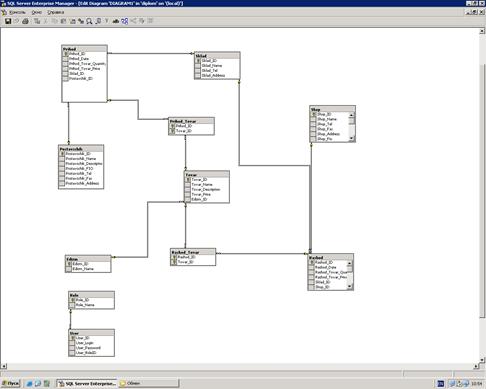Click up arrow in Shop table scrollbar
Image resolution: width=486 pixels, height=389 pixels.
351,115
